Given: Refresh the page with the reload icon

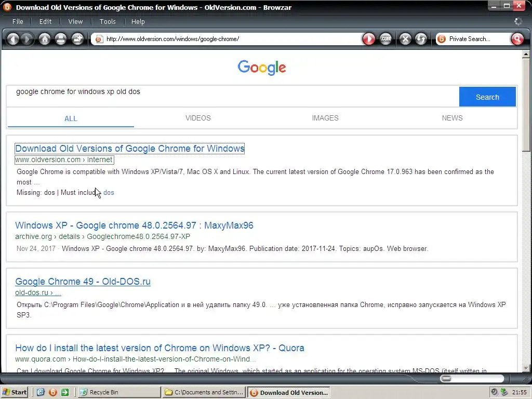Looking at the screenshot, I should (x=421, y=39).
